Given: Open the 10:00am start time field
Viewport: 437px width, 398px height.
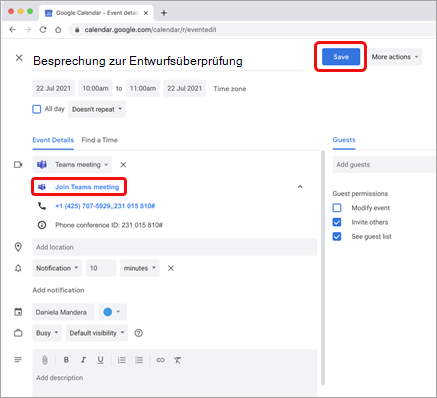Looking at the screenshot, I should tap(96, 88).
